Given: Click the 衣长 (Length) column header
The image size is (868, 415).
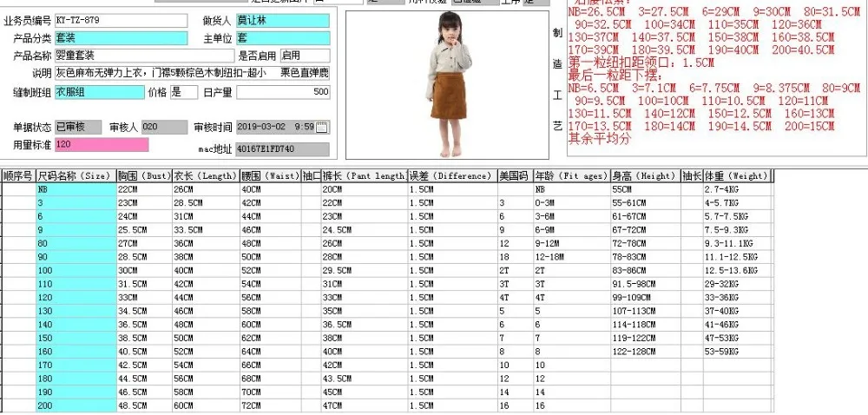Looking at the screenshot, I should [x=206, y=176].
